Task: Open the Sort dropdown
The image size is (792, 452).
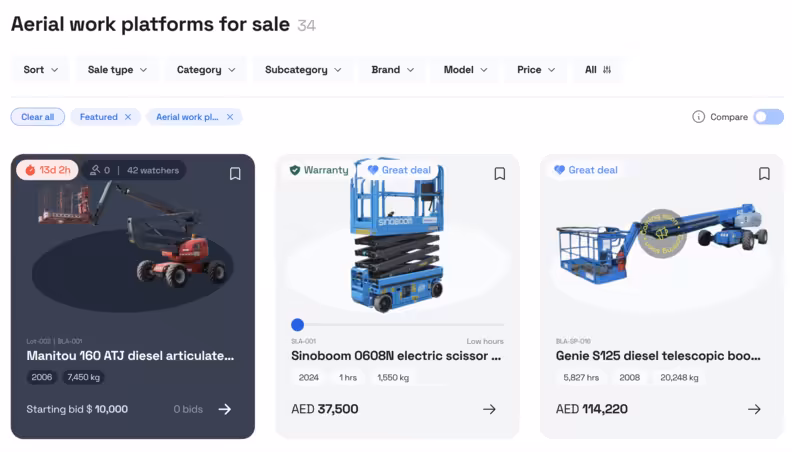Action: coord(41,70)
